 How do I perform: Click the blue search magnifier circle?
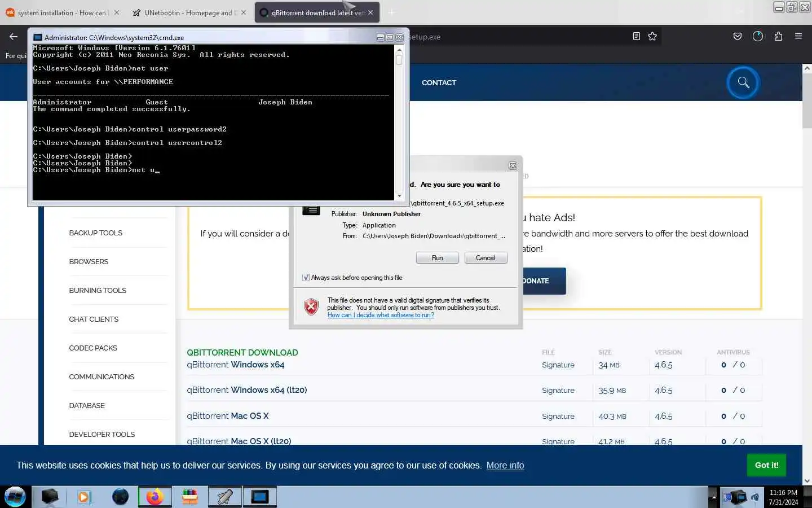pos(743,82)
